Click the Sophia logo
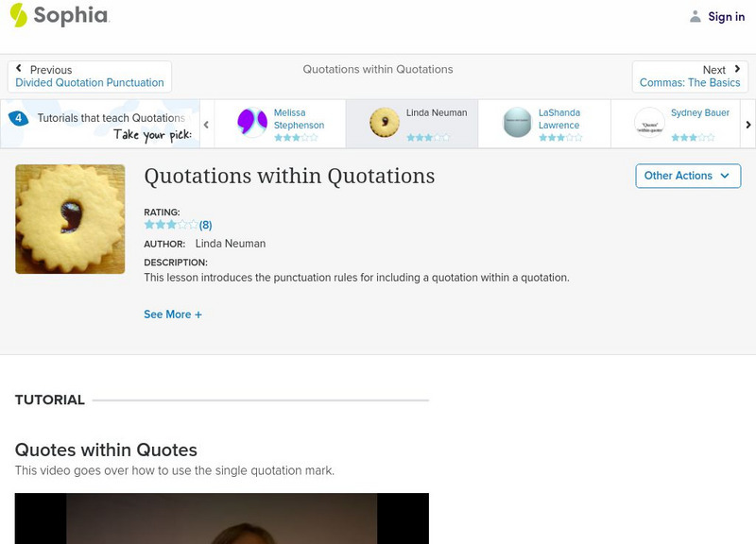Image resolution: width=756 pixels, height=544 pixels. (55, 16)
